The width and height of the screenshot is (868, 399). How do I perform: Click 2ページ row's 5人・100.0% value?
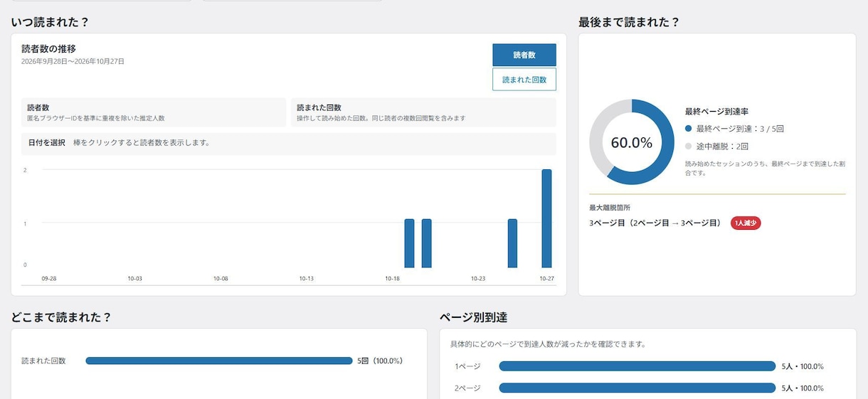tap(803, 388)
